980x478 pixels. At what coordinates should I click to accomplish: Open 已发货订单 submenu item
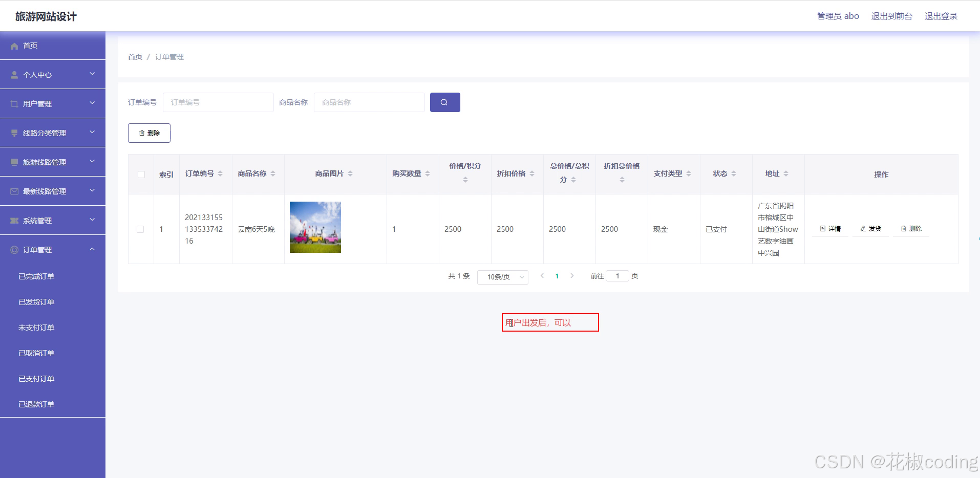[x=36, y=302]
